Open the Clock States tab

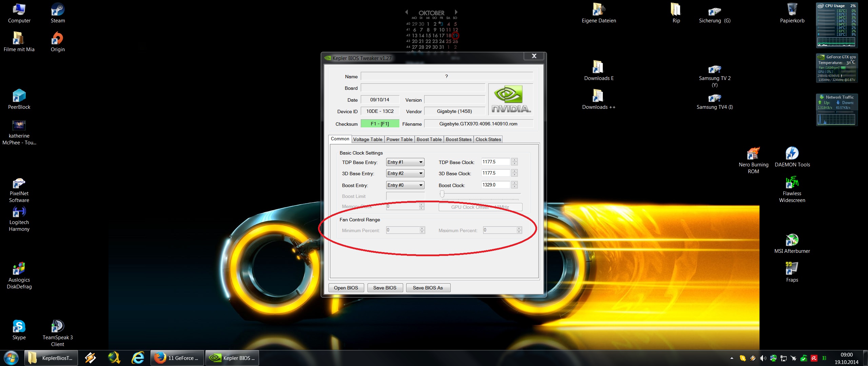(x=488, y=139)
